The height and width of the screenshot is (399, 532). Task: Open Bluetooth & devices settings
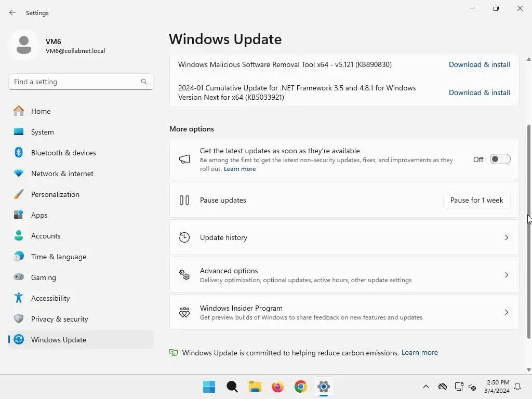pos(81,152)
